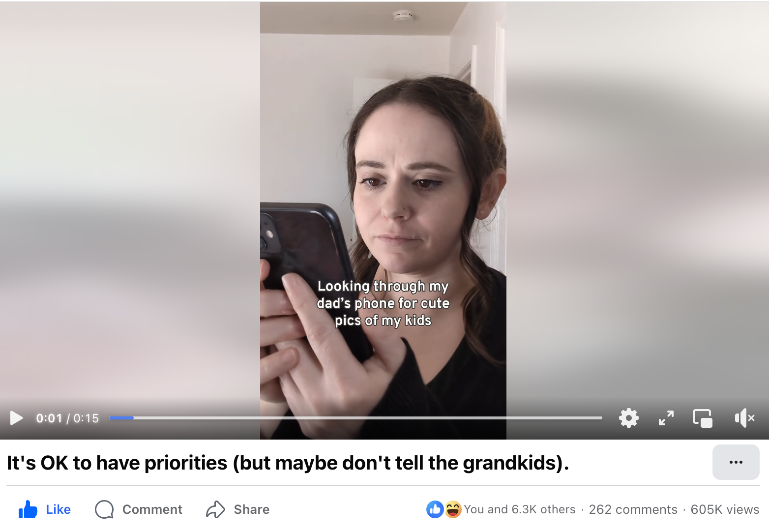Open picture-in-picture mini player
769x532 pixels.
pyautogui.click(x=702, y=418)
